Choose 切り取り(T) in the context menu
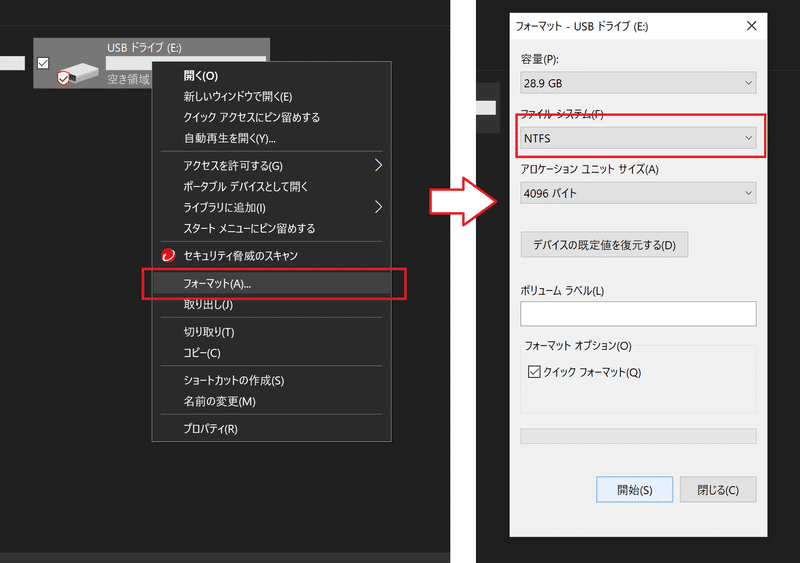 (271, 332)
